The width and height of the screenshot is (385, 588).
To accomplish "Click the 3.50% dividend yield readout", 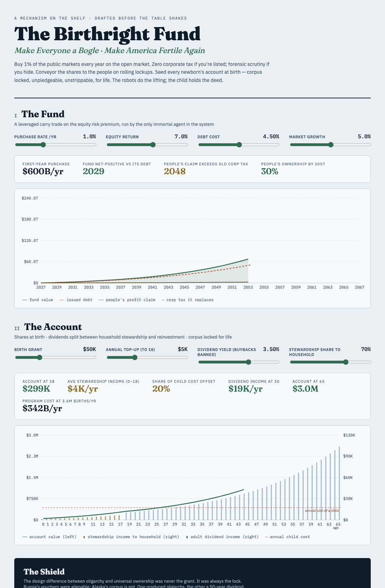I will click(x=271, y=349).
